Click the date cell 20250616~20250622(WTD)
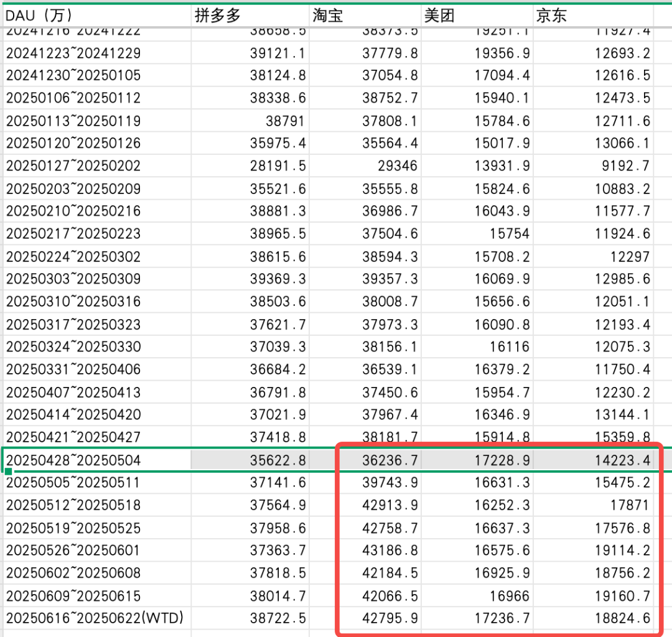The height and width of the screenshot is (637, 672). tap(97, 618)
